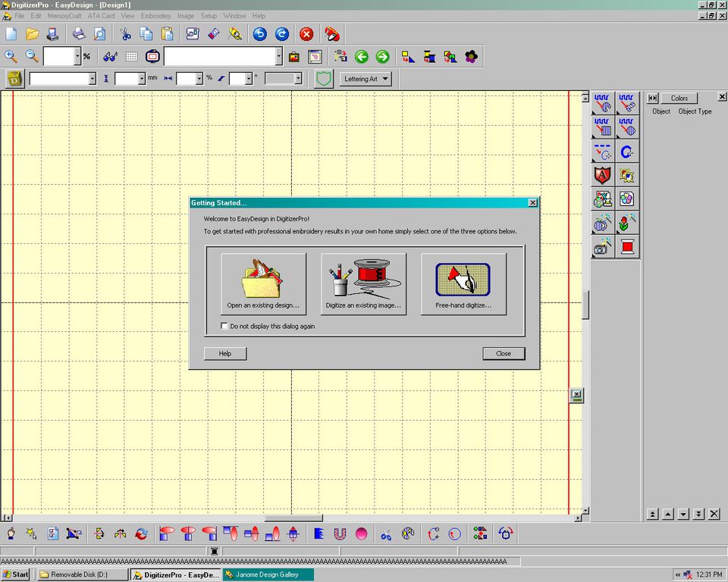The height and width of the screenshot is (582, 728).
Task: Click the clock showing 12:31 PM
Action: click(709, 574)
